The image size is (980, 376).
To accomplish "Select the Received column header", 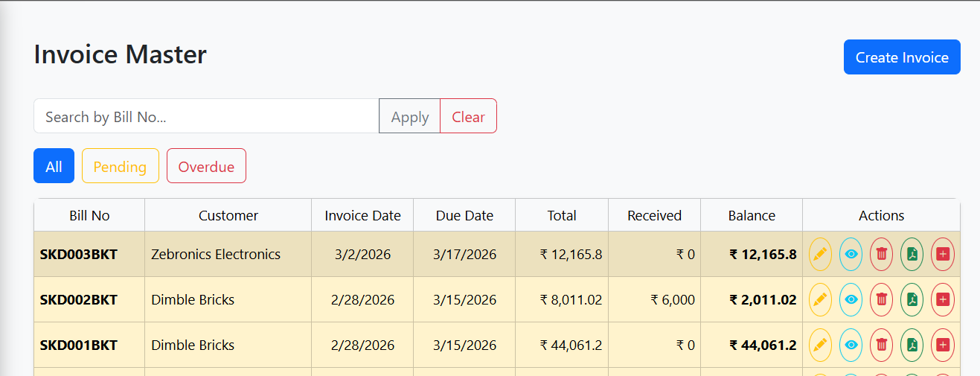I will point(655,215).
